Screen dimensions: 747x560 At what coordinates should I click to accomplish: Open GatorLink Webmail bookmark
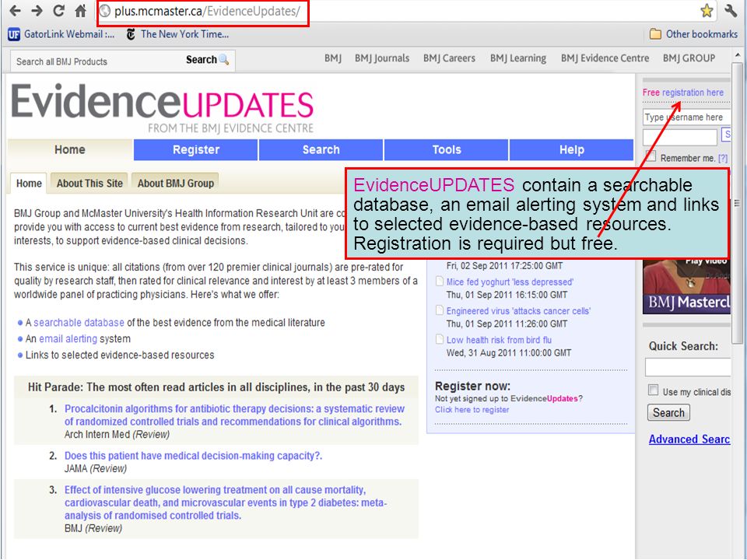[x=61, y=34]
